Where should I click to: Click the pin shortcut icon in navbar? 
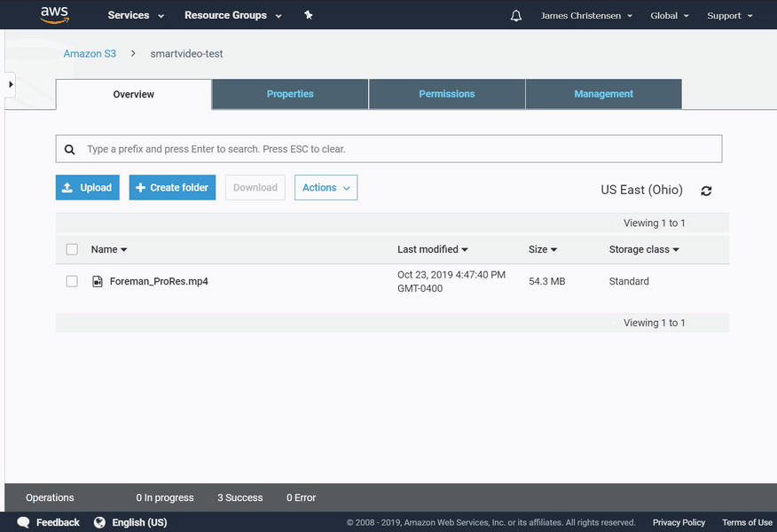(309, 14)
